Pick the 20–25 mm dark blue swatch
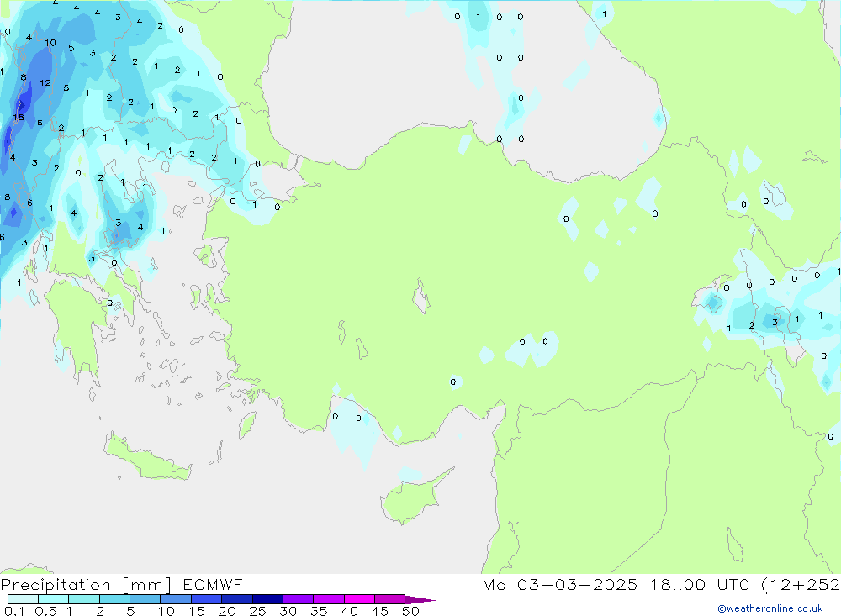Screen dimensions: 841x616 click(x=236, y=599)
